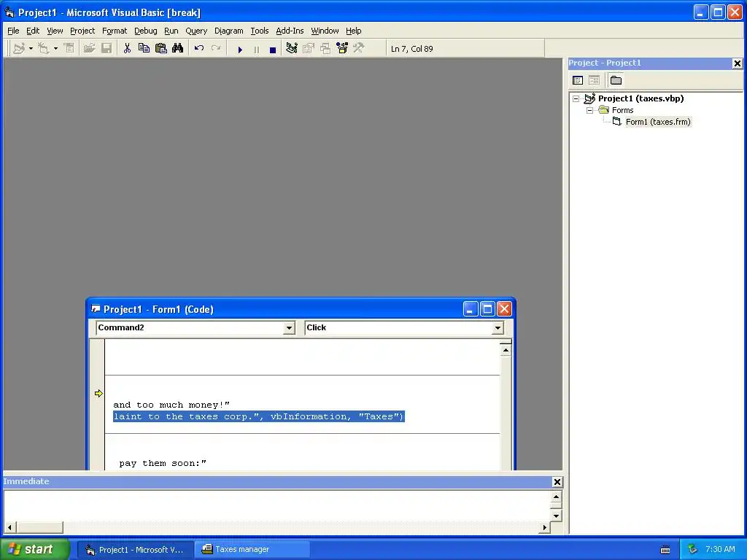Click the Copy toolbar icon
747x560 pixels.
coord(144,49)
